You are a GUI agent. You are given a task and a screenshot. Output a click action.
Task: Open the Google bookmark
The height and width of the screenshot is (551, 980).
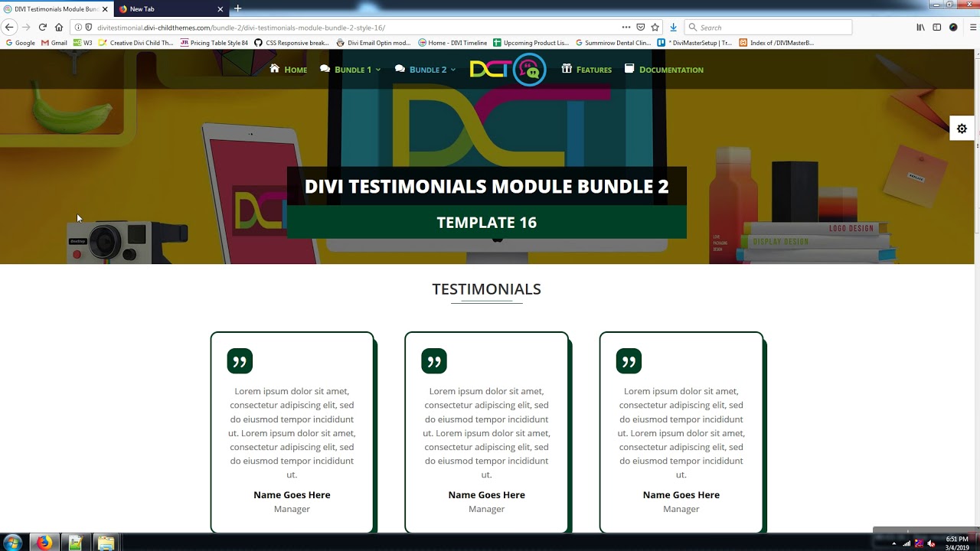pyautogui.click(x=20, y=43)
